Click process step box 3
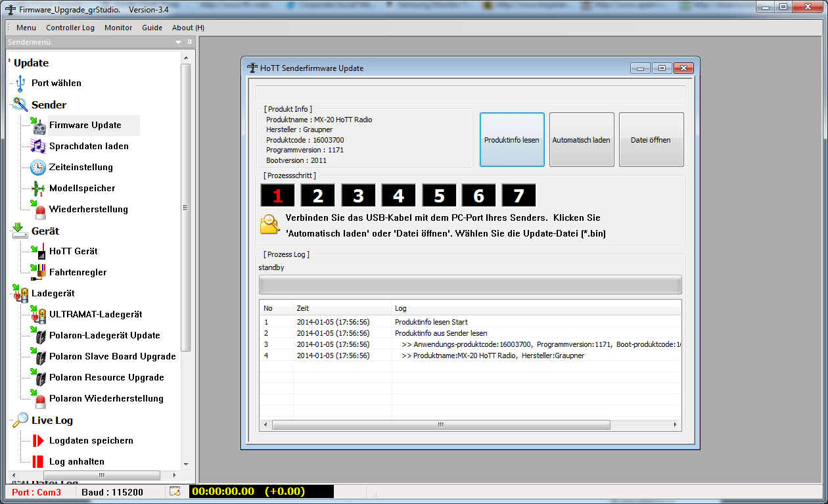The height and width of the screenshot is (504, 828). (x=358, y=196)
